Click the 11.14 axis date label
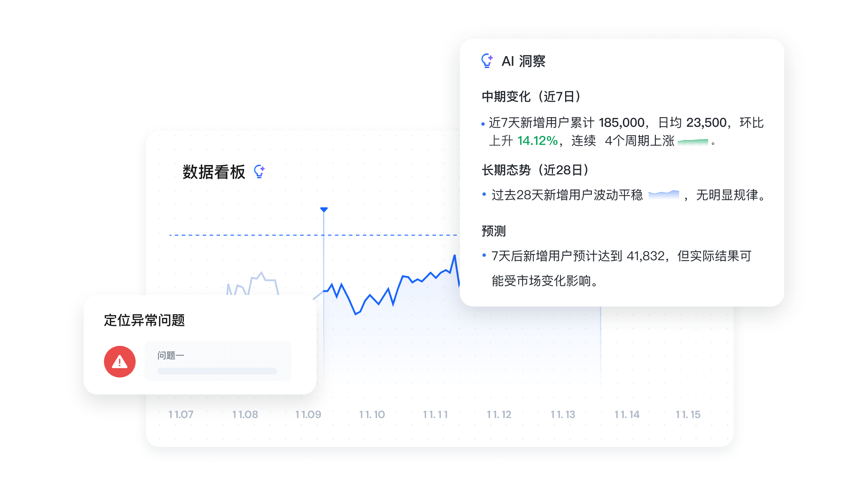This screenshot has width=868, height=486. click(627, 414)
